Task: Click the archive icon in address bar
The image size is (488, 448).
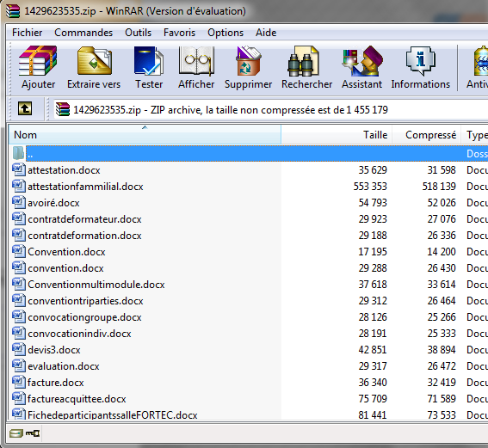Action: coord(63,109)
